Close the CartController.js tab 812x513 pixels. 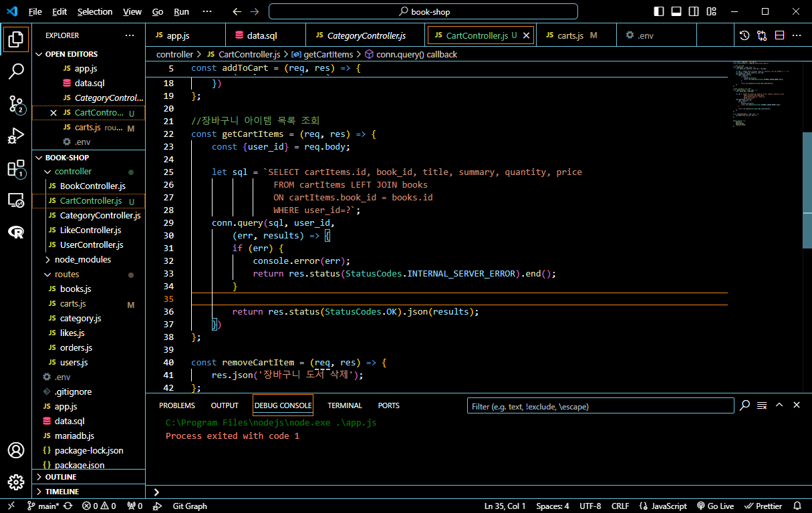click(x=526, y=35)
